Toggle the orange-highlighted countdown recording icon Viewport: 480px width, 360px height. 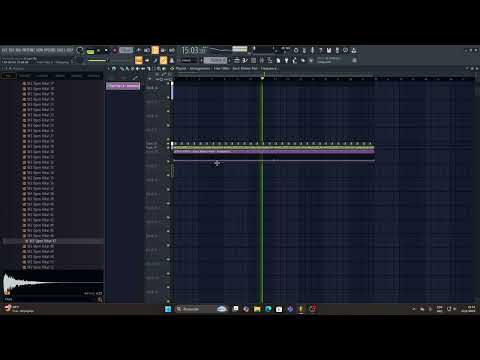155,50
